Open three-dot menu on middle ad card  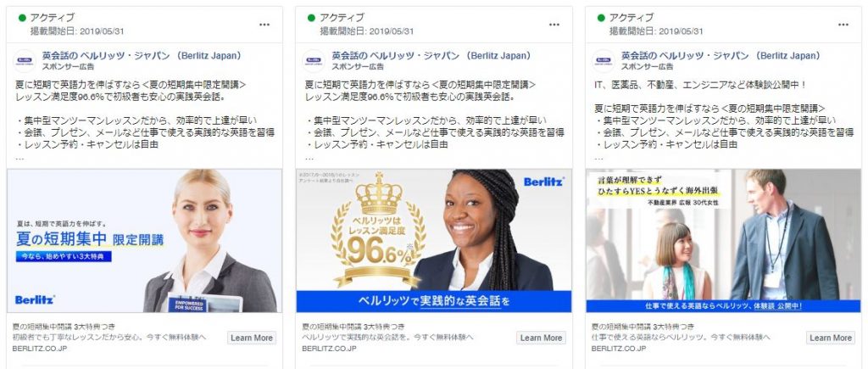(554, 25)
